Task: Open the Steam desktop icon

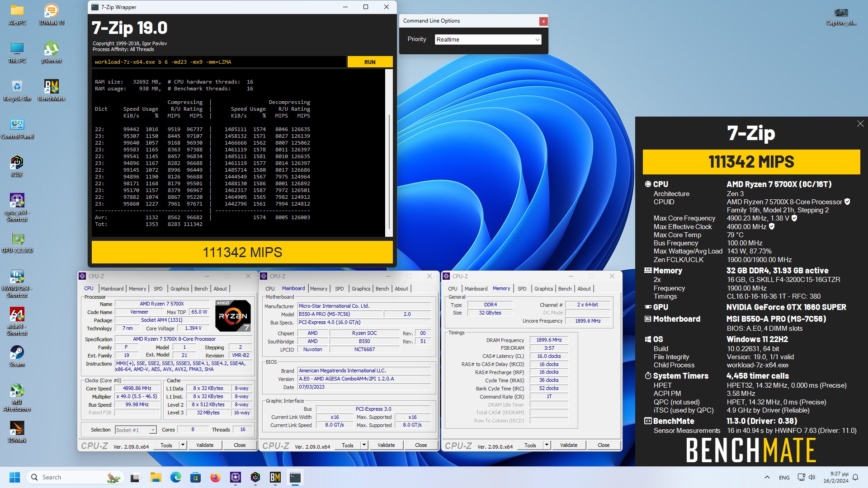Action: point(17,356)
